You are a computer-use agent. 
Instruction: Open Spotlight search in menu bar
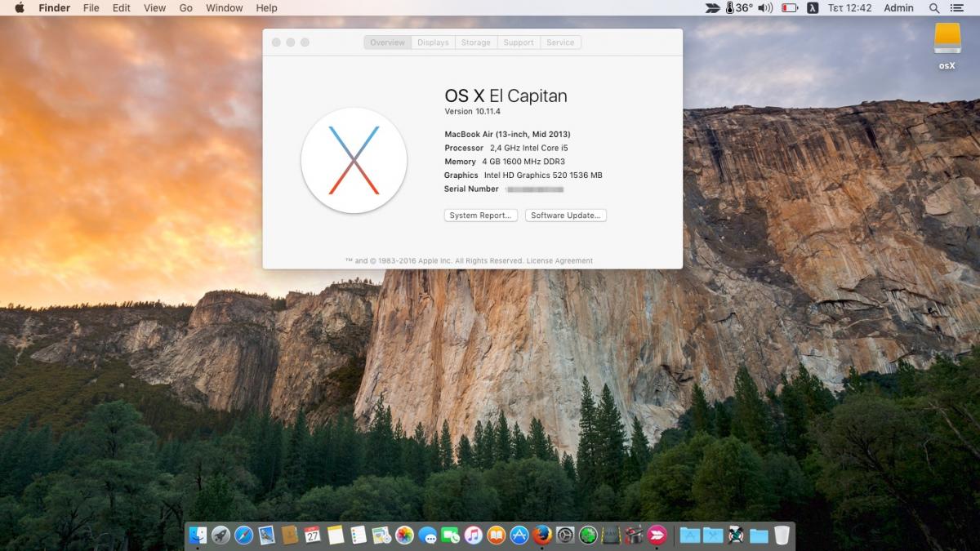point(934,8)
